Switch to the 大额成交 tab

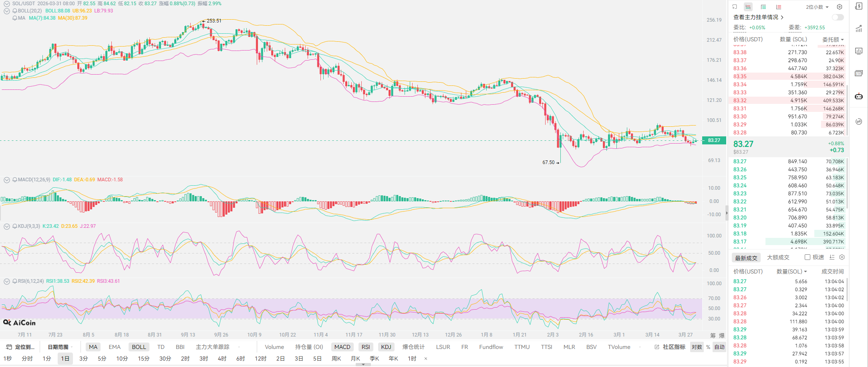pos(778,258)
